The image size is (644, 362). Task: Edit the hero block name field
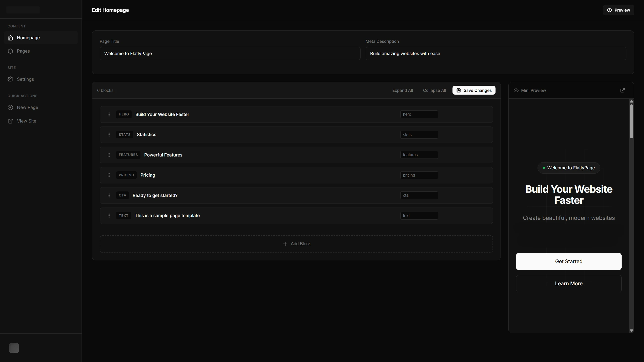(x=419, y=114)
